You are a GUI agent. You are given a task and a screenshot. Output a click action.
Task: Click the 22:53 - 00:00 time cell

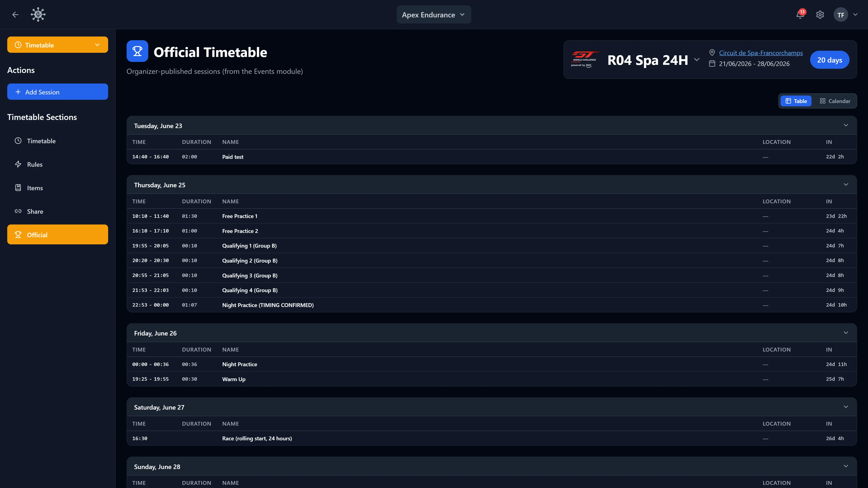(150, 305)
